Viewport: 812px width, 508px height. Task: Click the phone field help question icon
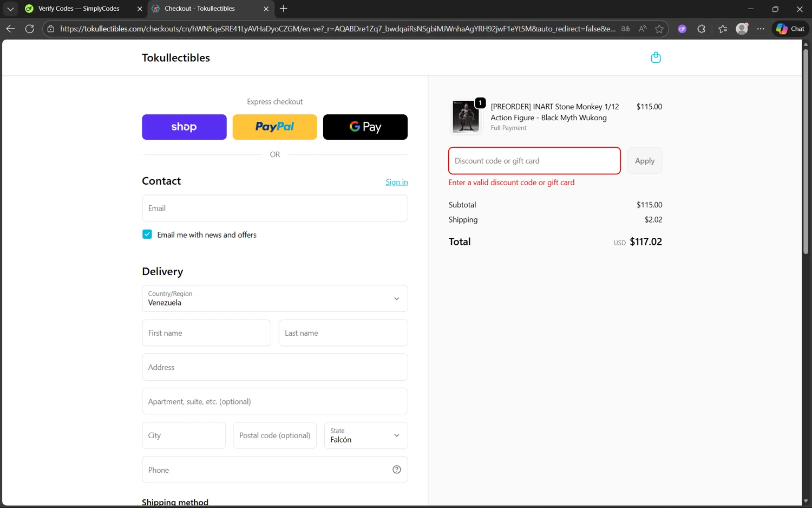click(397, 470)
